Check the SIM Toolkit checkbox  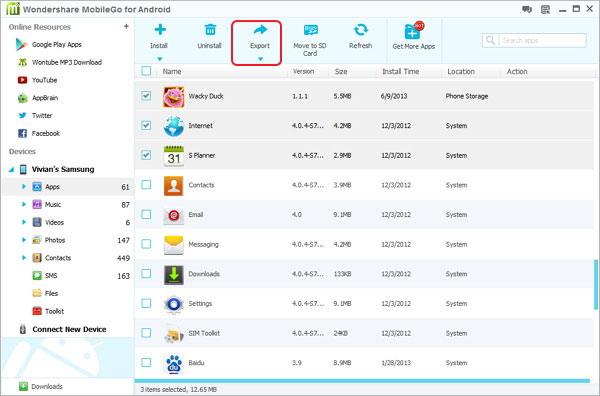146,333
